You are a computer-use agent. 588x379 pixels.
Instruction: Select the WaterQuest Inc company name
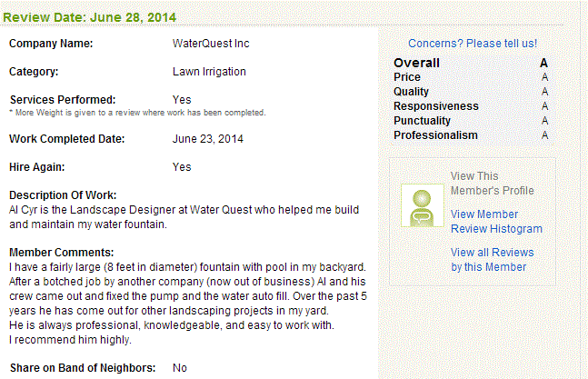tap(211, 44)
